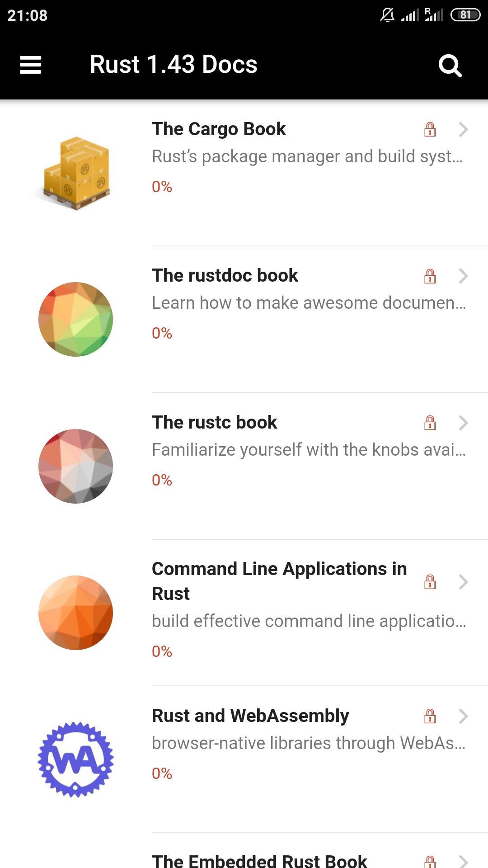Tap the search magnifier icon
Image resolution: width=488 pixels, height=868 pixels.
pos(450,66)
